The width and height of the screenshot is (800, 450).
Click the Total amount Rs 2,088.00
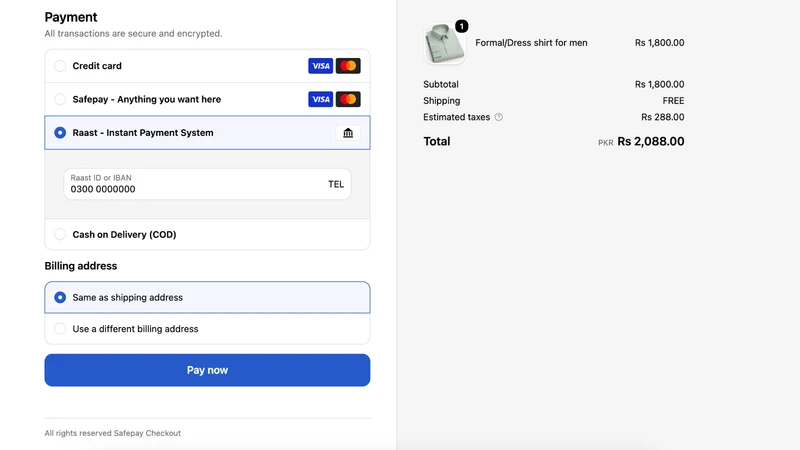pos(651,141)
